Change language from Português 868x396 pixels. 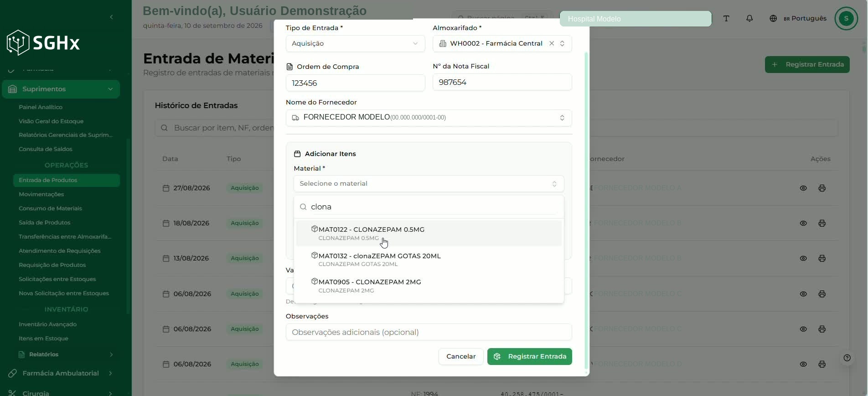coord(798,19)
